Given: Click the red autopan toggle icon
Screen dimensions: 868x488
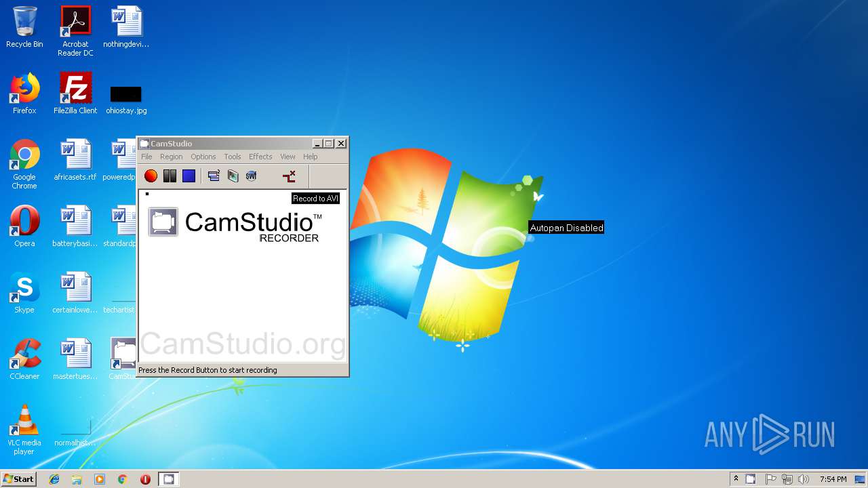Looking at the screenshot, I should (x=289, y=176).
